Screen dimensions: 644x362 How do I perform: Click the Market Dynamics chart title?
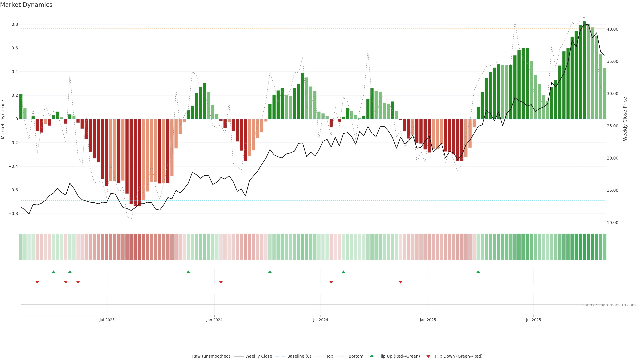26,5
